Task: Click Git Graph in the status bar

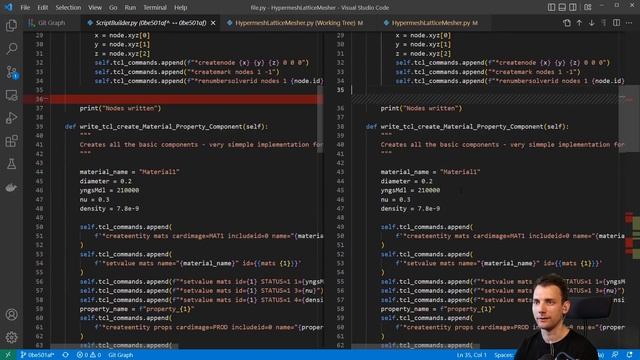Action: (120, 355)
